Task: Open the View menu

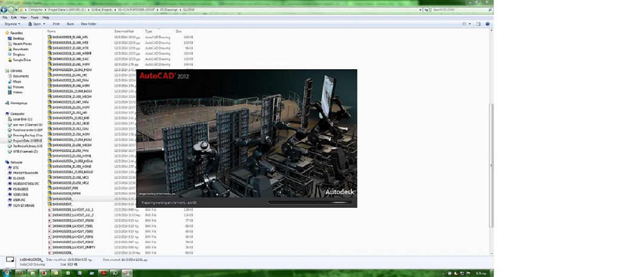Action: point(23,18)
